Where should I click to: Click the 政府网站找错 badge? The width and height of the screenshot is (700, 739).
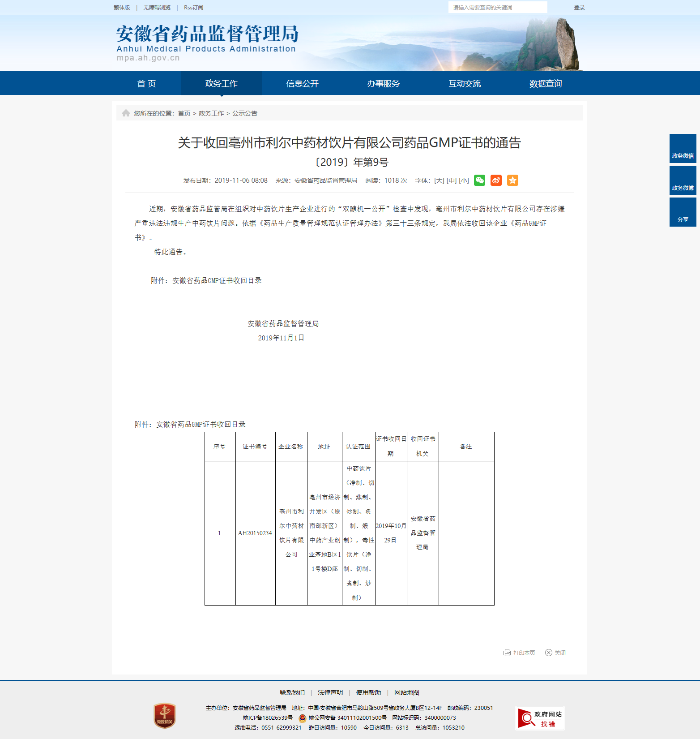540,718
